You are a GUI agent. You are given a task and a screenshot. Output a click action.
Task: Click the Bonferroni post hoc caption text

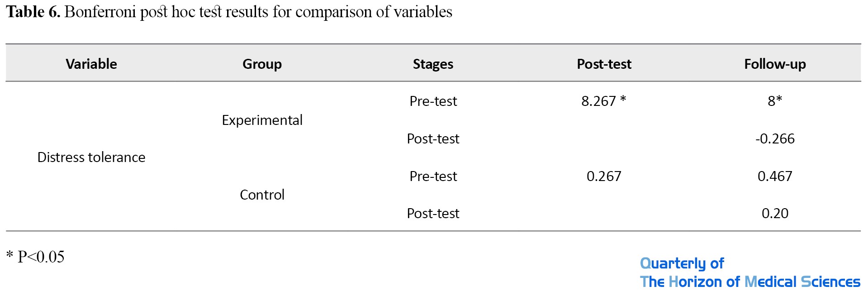tap(258, 12)
